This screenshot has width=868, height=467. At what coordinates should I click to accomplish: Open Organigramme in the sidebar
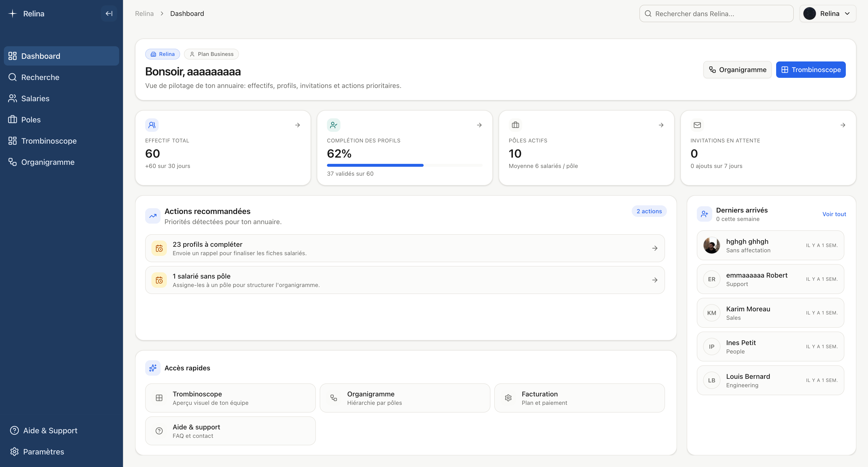[61, 162]
